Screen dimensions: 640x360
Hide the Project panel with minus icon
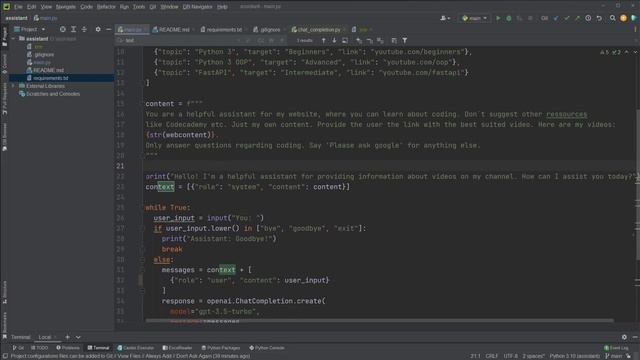[109, 29]
